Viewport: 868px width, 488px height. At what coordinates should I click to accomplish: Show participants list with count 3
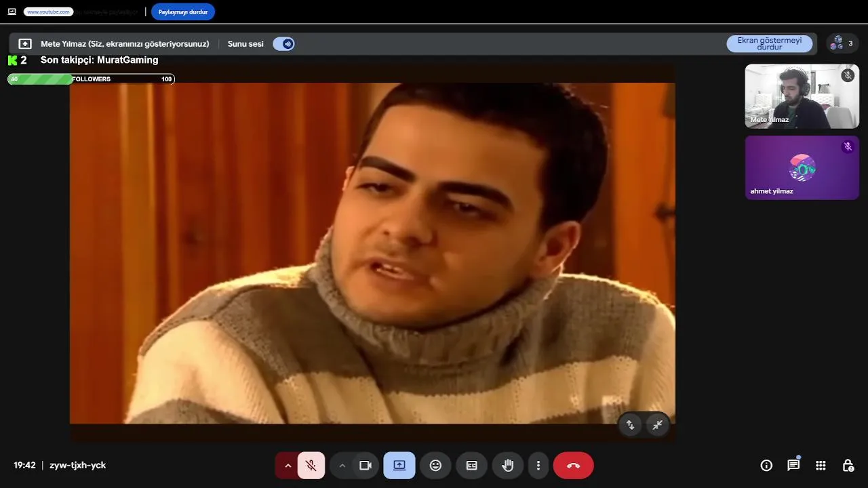(842, 43)
